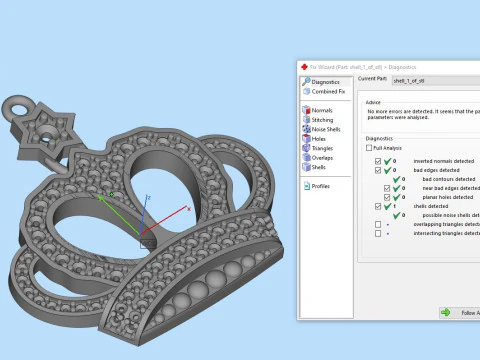This screenshot has width=480, height=360.
Task: Click 'possible noise shells' text
Action: pyautogui.click(x=451, y=215)
